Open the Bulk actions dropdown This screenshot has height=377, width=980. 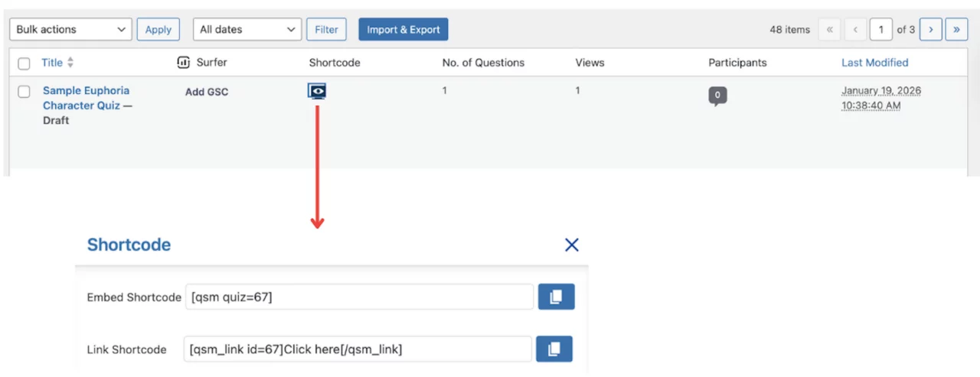(x=70, y=29)
